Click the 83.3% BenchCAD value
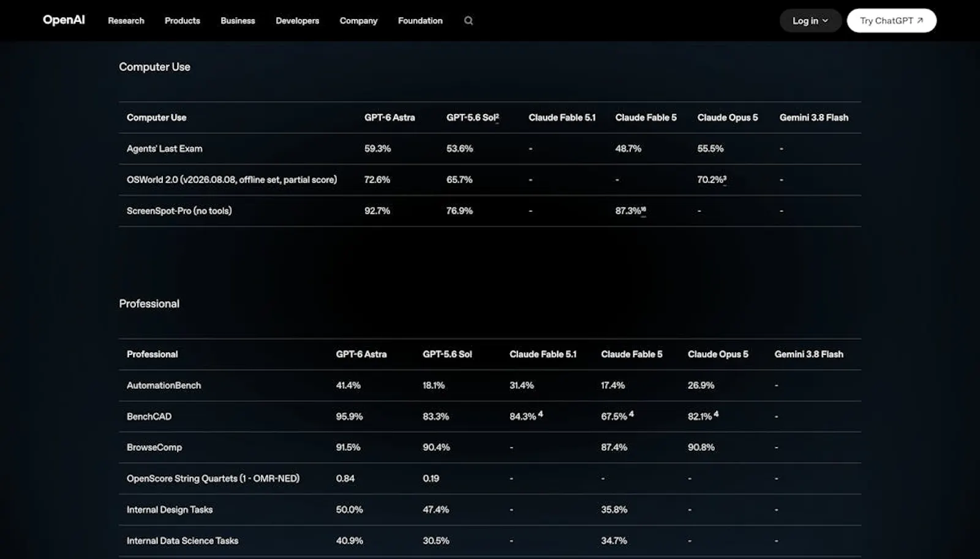This screenshot has height=559, width=980. [x=435, y=416]
